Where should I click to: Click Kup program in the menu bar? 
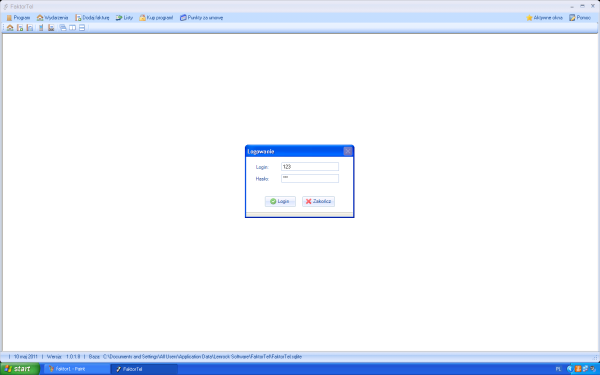pos(156,18)
